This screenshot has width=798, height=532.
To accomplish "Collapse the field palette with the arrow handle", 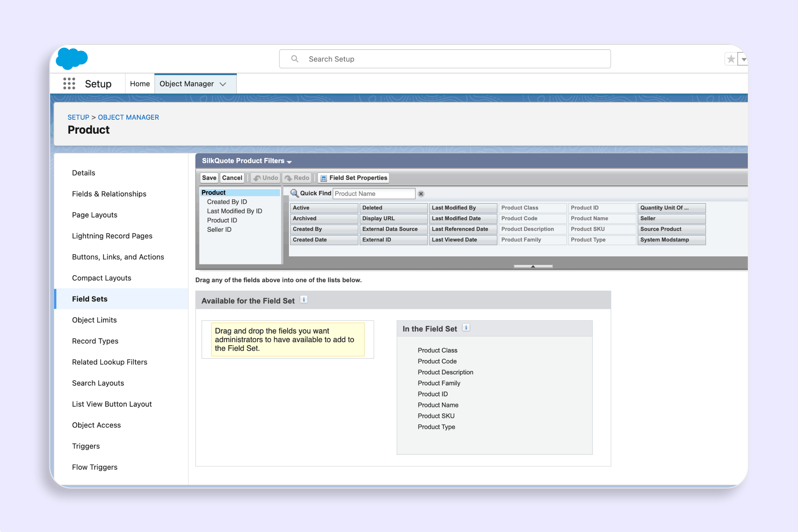I will click(x=533, y=266).
